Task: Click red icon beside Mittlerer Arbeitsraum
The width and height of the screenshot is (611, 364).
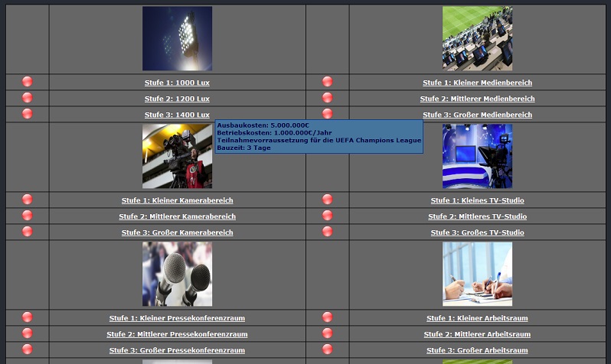Action: pos(328,333)
